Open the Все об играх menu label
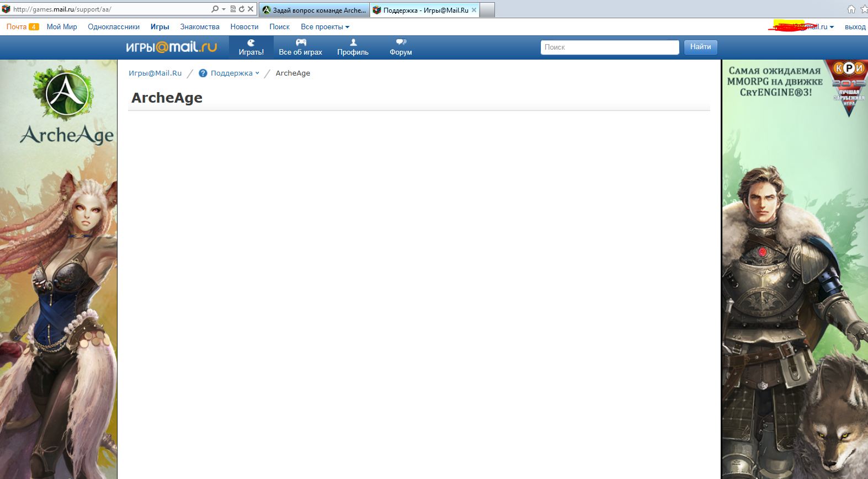 (x=300, y=52)
